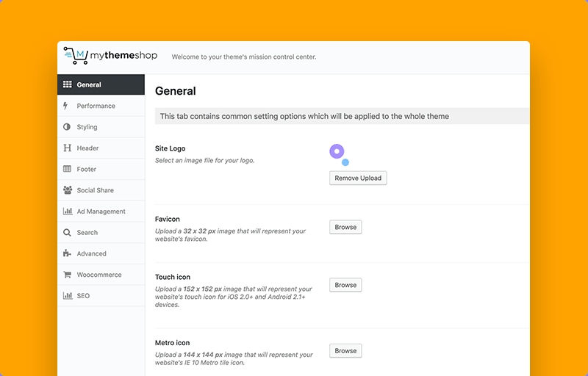Click the Styling half-circle contrast icon
Image resolution: width=588 pixels, height=376 pixels.
point(67,127)
